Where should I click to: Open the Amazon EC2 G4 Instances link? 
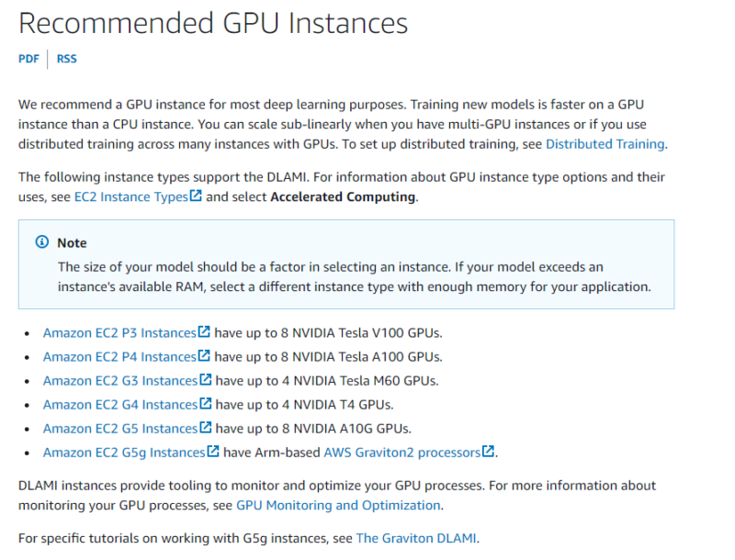click(x=119, y=404)
